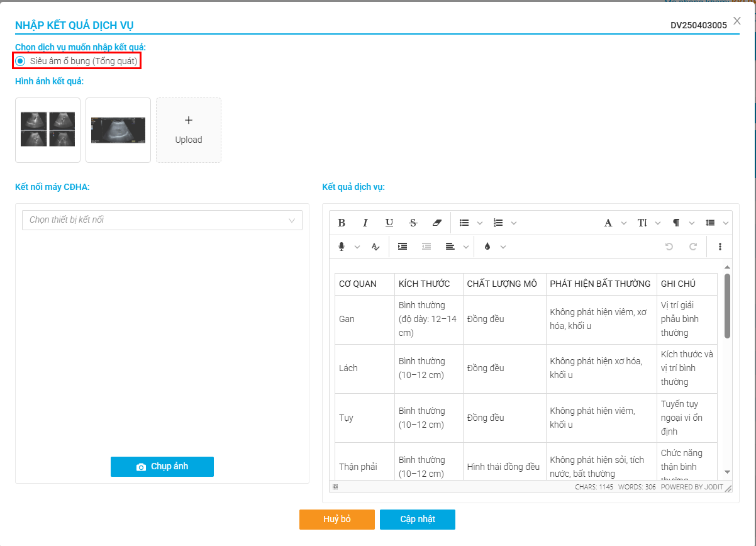
Task: Click the spellcheck icon
Action: point(375,247)
